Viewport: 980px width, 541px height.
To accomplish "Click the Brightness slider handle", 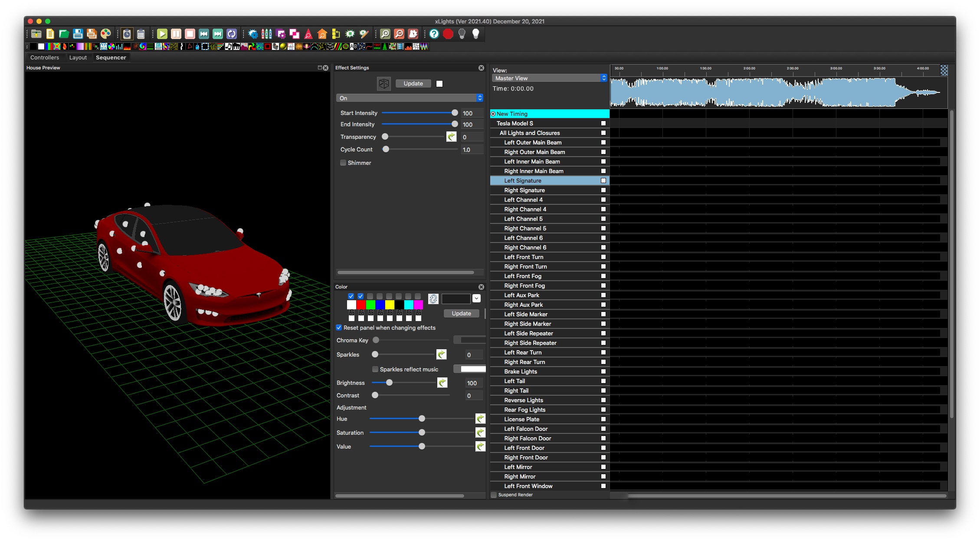I will [389, 383].
